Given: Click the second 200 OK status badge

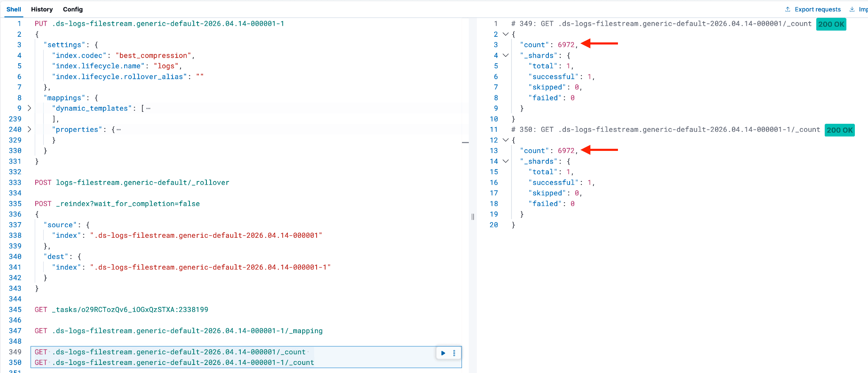Looking at the screenshot, I should click(x=839, y=130).
